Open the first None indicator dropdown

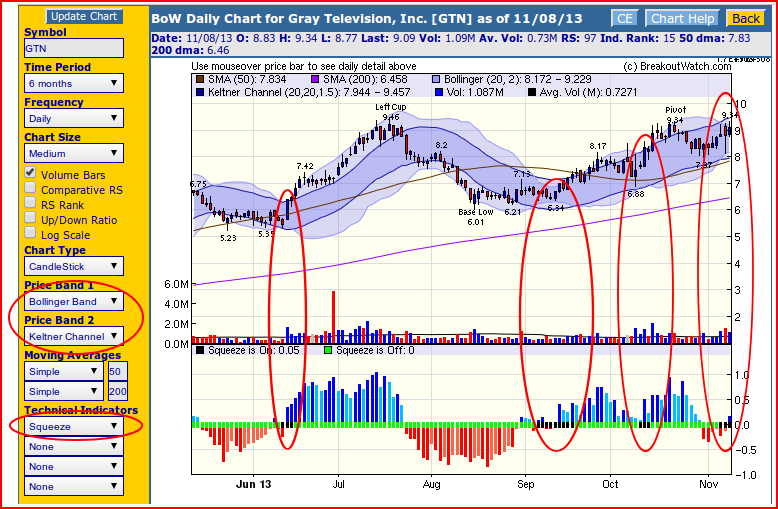pyautogui.click(x=74, y=446)
